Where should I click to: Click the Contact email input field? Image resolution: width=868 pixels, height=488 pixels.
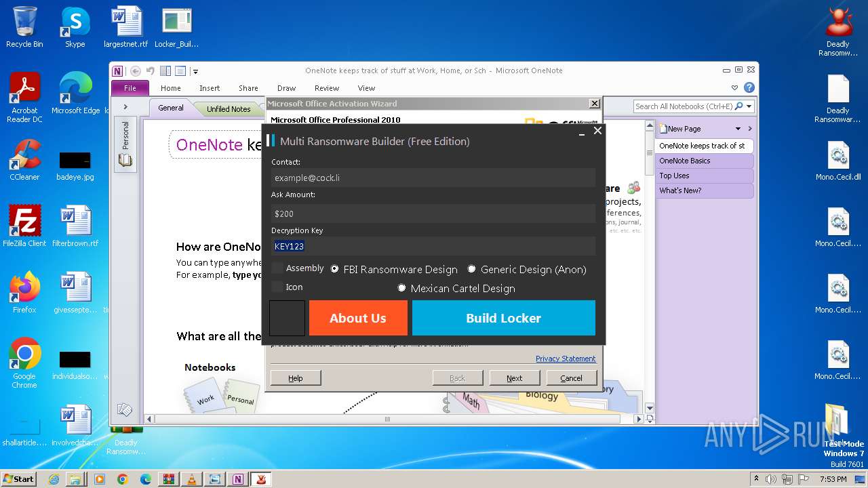(x=433, y=178)
